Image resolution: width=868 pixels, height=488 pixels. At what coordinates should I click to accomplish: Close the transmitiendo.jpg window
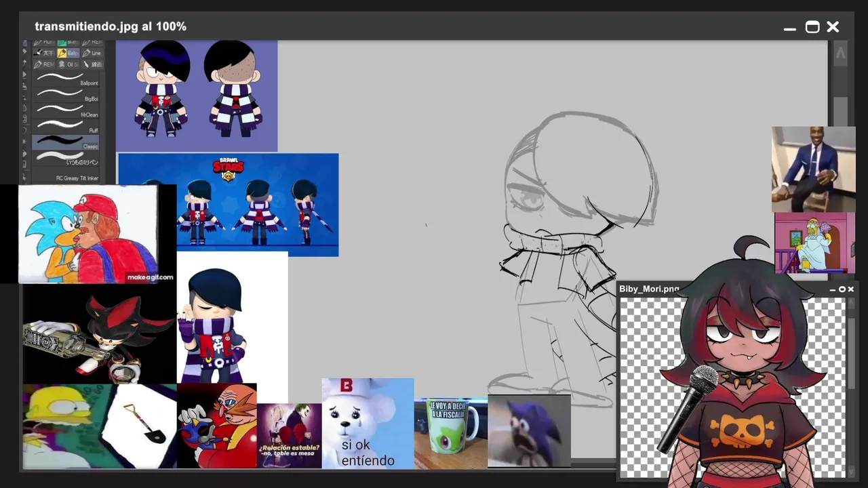click(x=833, y=27)
